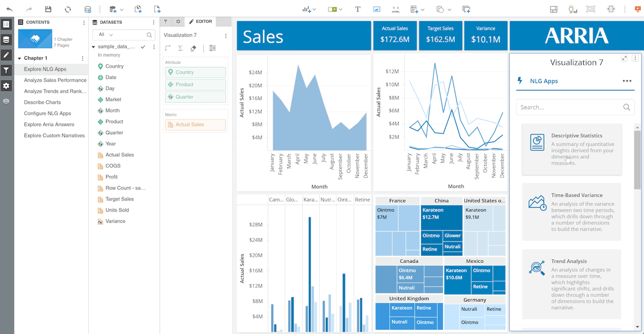Click the Refresh icon in toolbar
The width and height of the screenshot is (644, 334).
[68, 9]
